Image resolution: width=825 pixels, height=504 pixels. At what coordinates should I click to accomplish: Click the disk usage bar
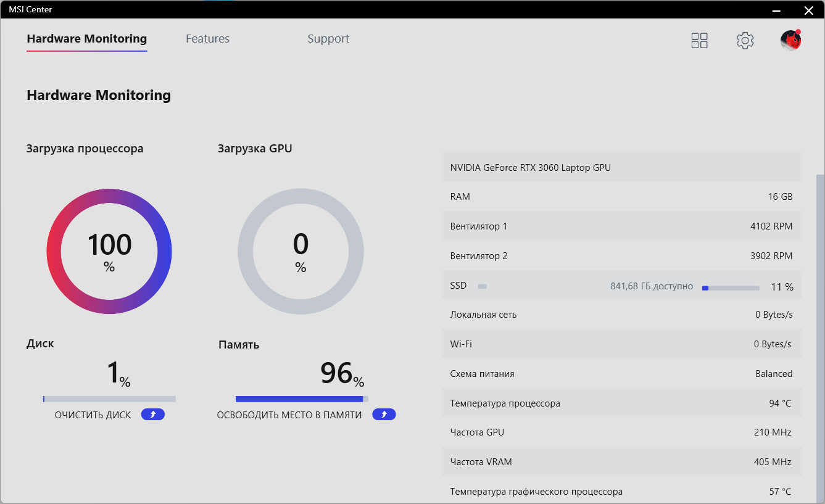(x=109, y=399)
